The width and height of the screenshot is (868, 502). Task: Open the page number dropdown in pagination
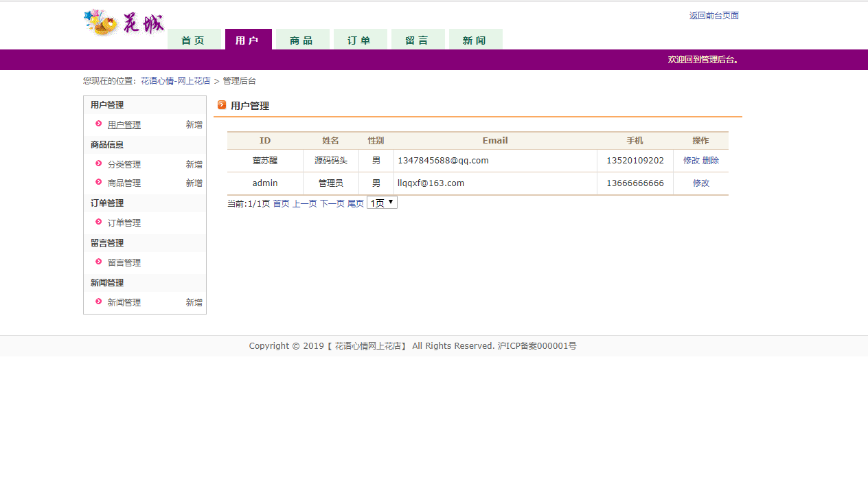pos(382,202)
